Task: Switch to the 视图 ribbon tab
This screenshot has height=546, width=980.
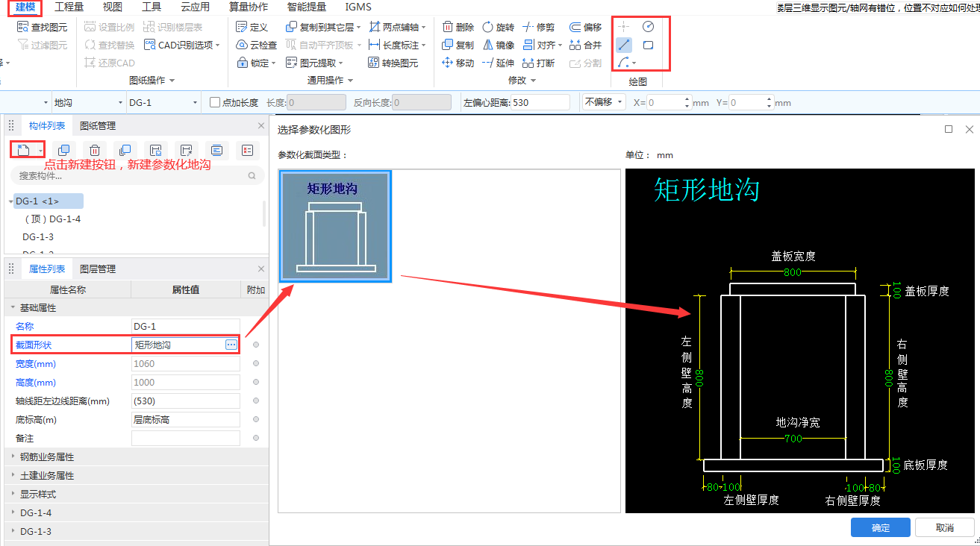Action: pos(113,7)
